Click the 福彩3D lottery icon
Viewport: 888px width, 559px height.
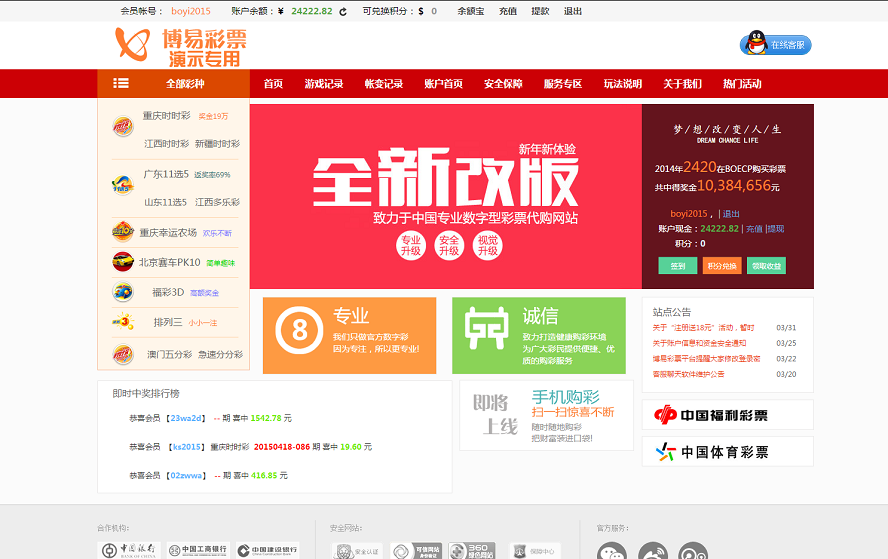pyautogui.click(x=123, y=292)
